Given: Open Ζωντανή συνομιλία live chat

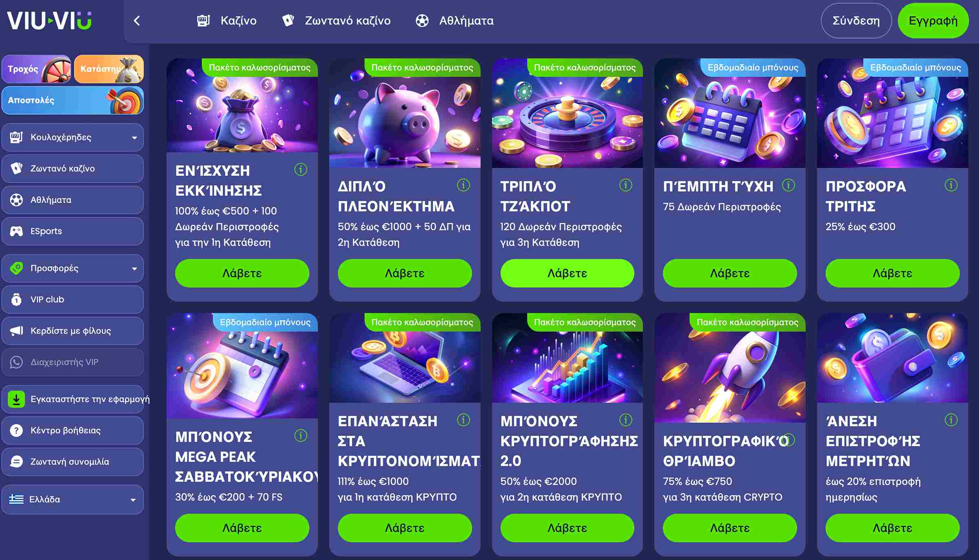Looking at the screenshot, I should 73,462.
